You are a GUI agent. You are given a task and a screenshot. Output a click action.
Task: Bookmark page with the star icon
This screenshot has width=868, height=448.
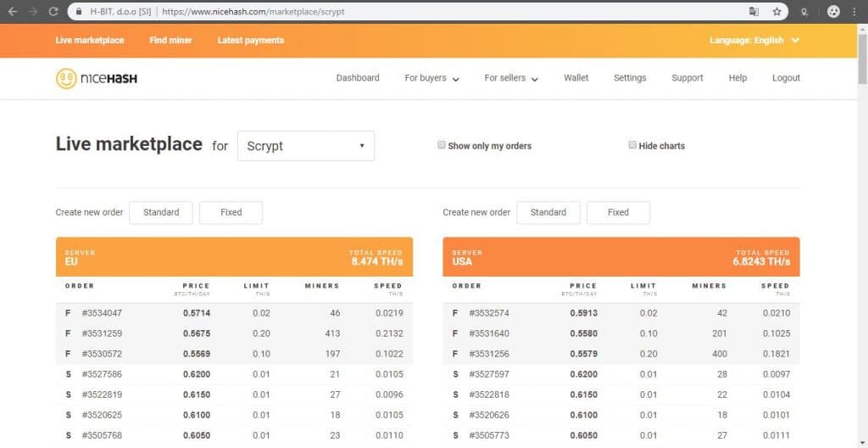tap(777, 11)
